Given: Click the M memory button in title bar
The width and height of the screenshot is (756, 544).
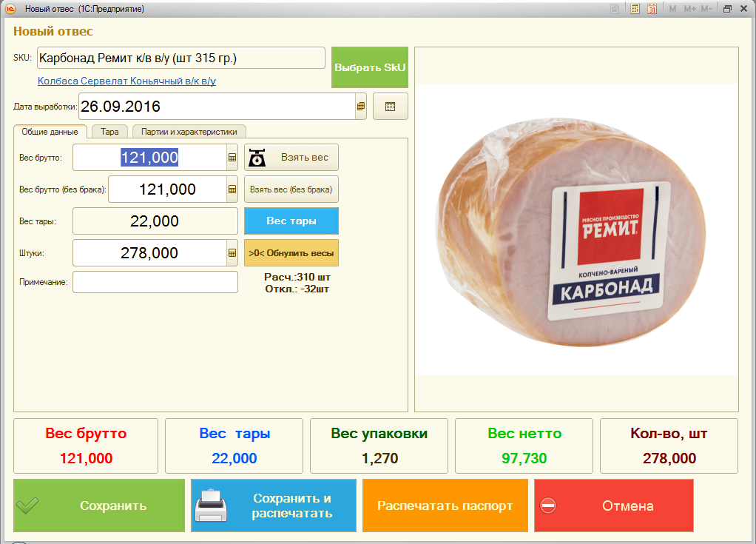Looking at the screenshot, I should (672, 9).
